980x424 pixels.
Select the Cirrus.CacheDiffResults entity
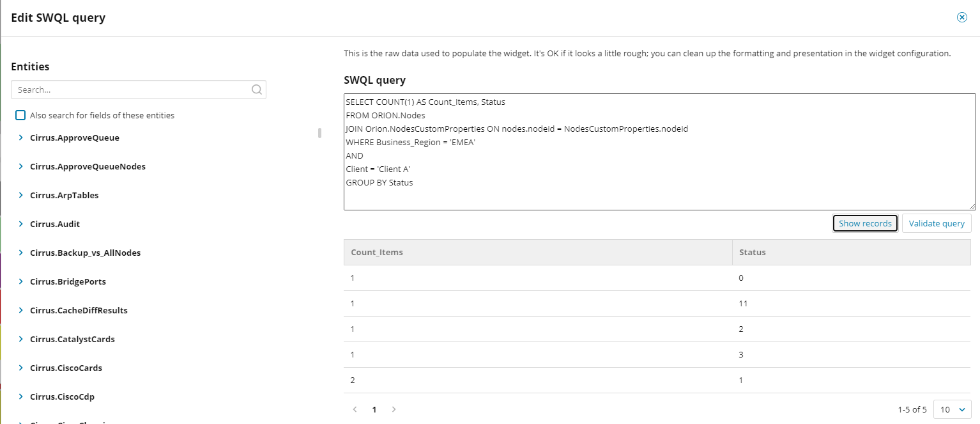(79, 310)
